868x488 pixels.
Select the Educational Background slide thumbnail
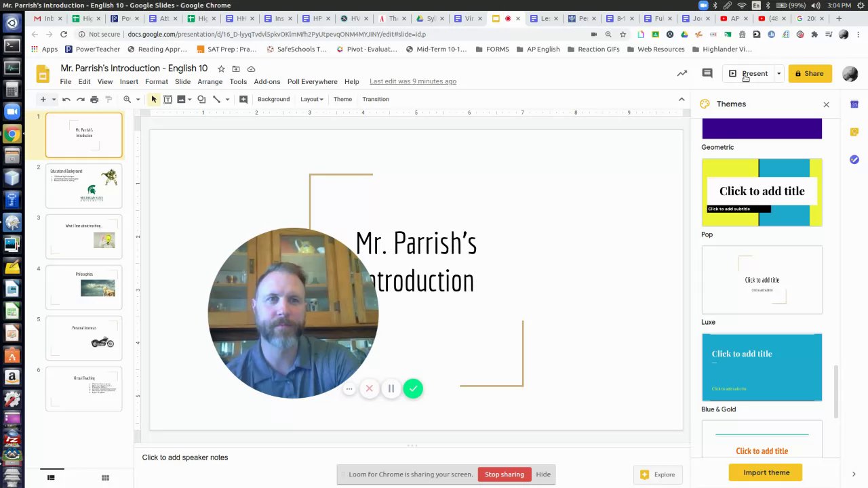click(84, 186)
